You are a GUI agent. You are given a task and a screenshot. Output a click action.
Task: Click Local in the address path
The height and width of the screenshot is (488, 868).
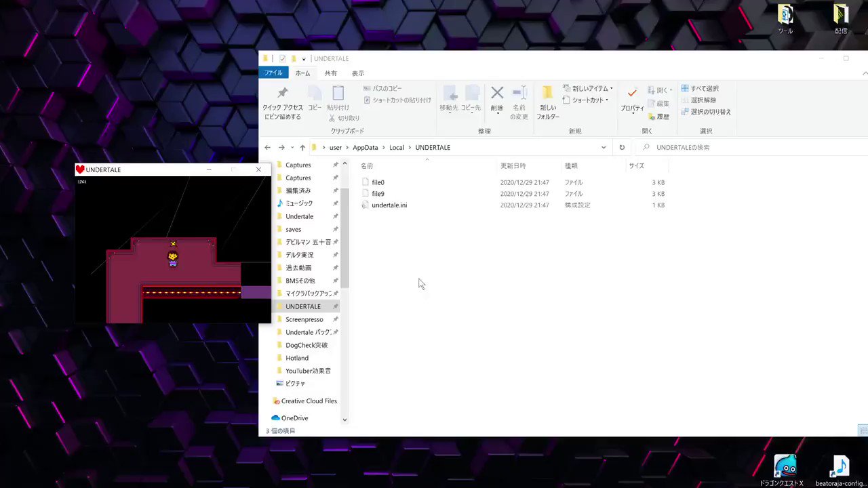tap(397, 148)
